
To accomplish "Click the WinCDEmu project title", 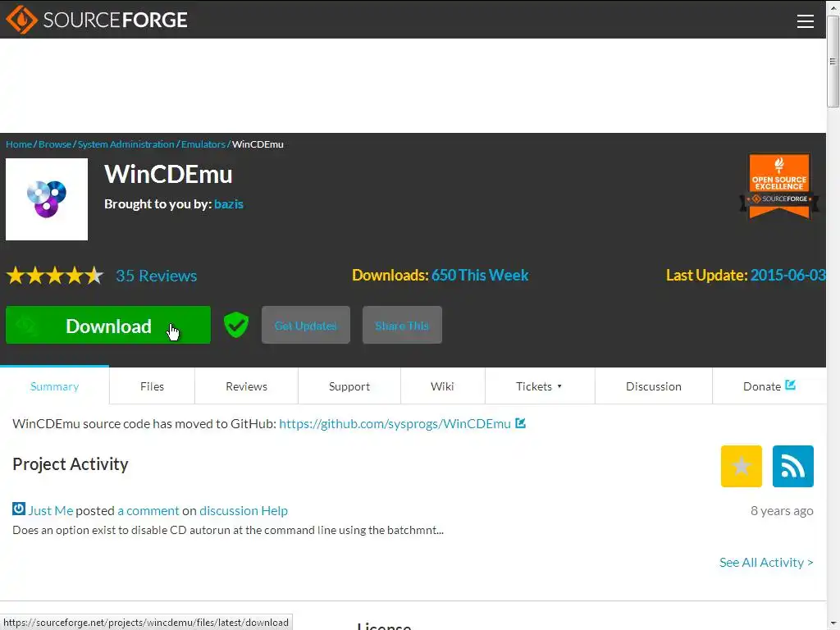I will click(x=168, y=174).
